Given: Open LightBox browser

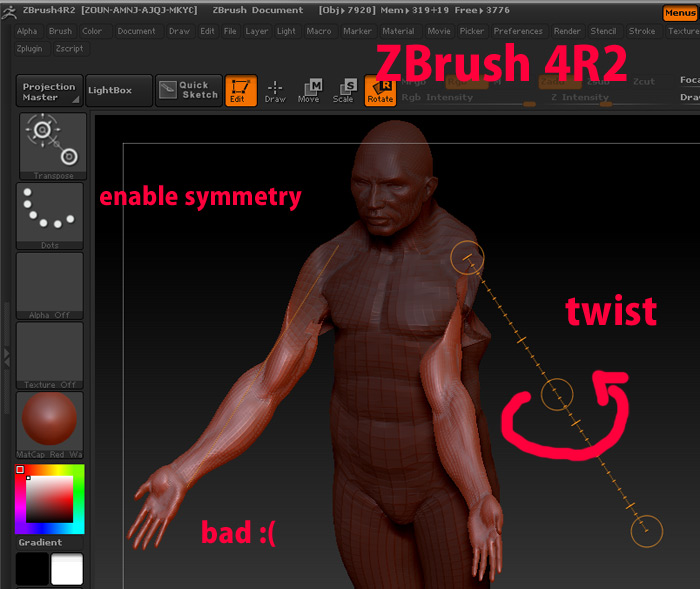Looking at the screenshot, I should pyautogui.click(x=119, y=91).
